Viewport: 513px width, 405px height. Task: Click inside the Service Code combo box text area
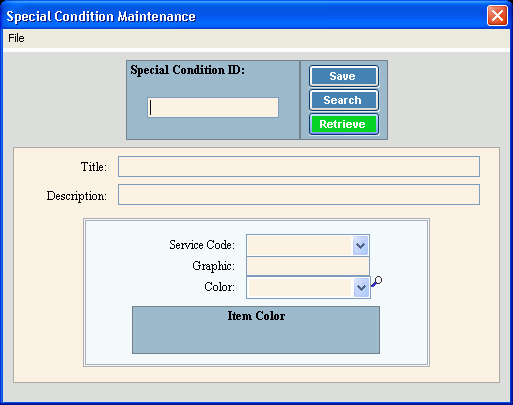(300, 245)
